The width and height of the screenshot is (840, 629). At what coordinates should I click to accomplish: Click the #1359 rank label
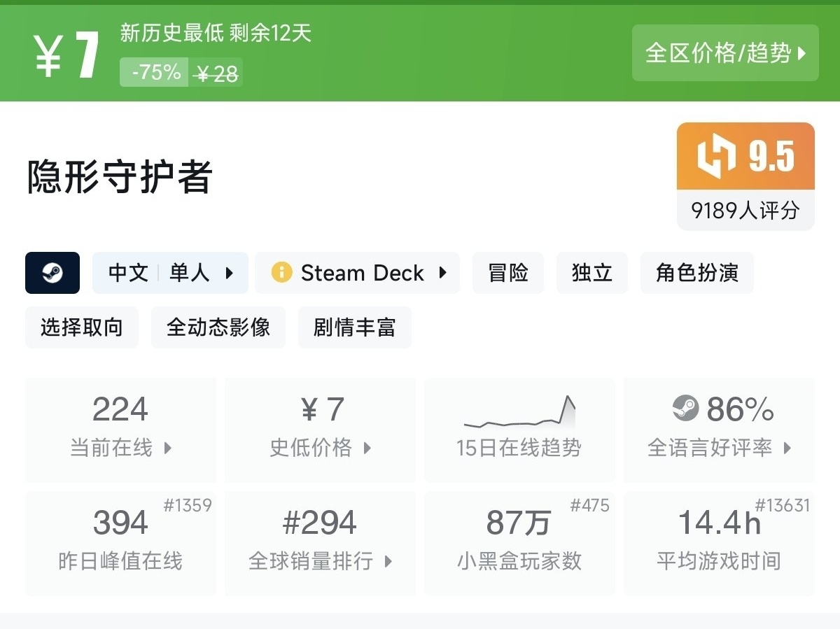[x=188, y=505]
